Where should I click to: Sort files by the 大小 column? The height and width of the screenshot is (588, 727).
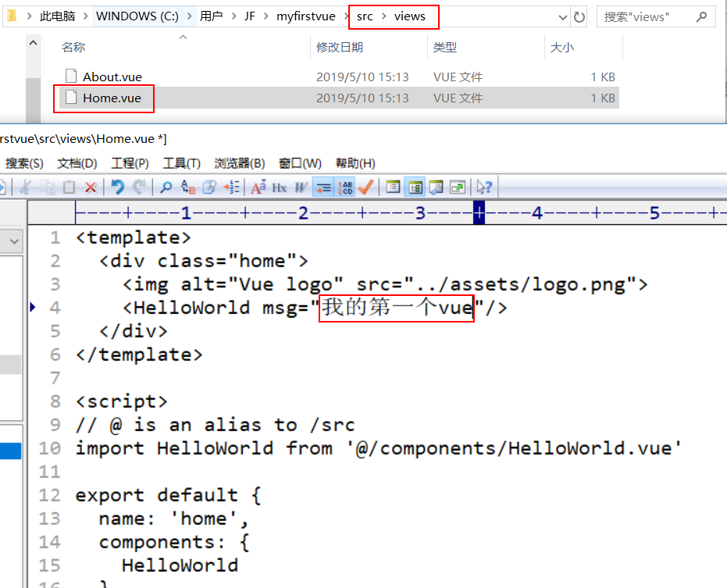(x=562, y=47)
